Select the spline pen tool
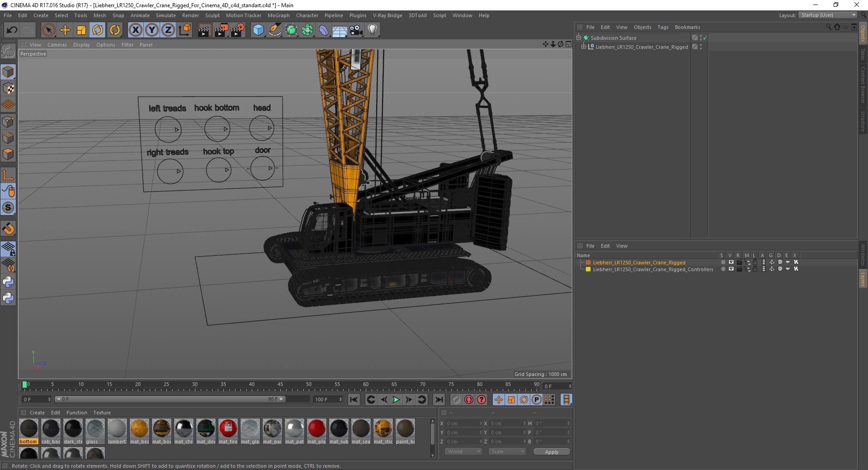The width and height of the screenshot is (868, 470). [x=275, y=30]
